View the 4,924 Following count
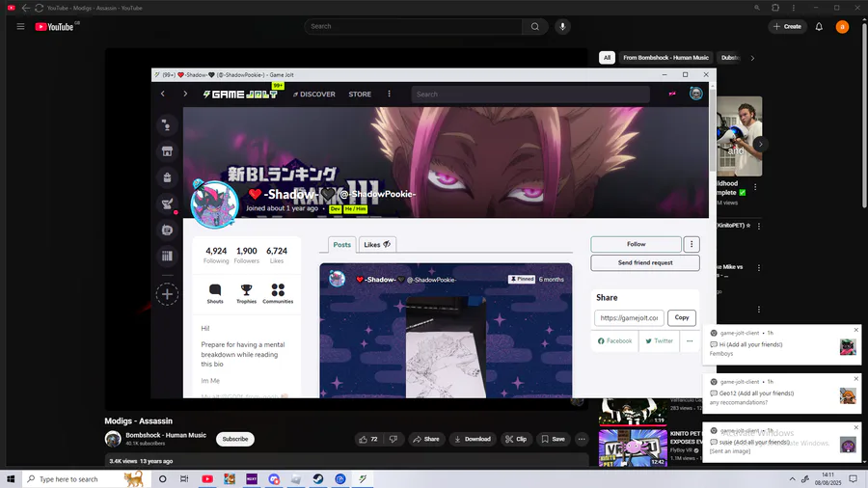 coord(216,255)
